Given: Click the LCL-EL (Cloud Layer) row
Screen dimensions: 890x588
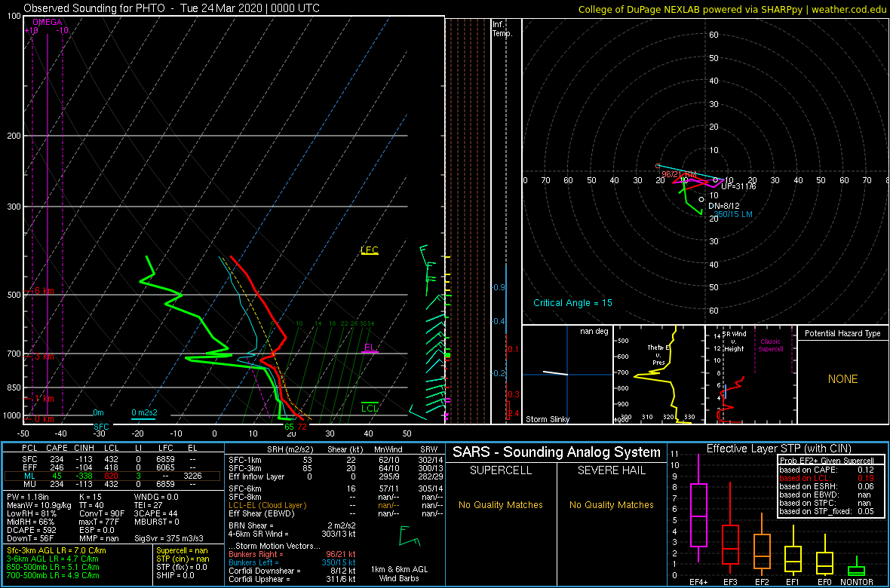Looking at the screenshot, I should (335, 505).
